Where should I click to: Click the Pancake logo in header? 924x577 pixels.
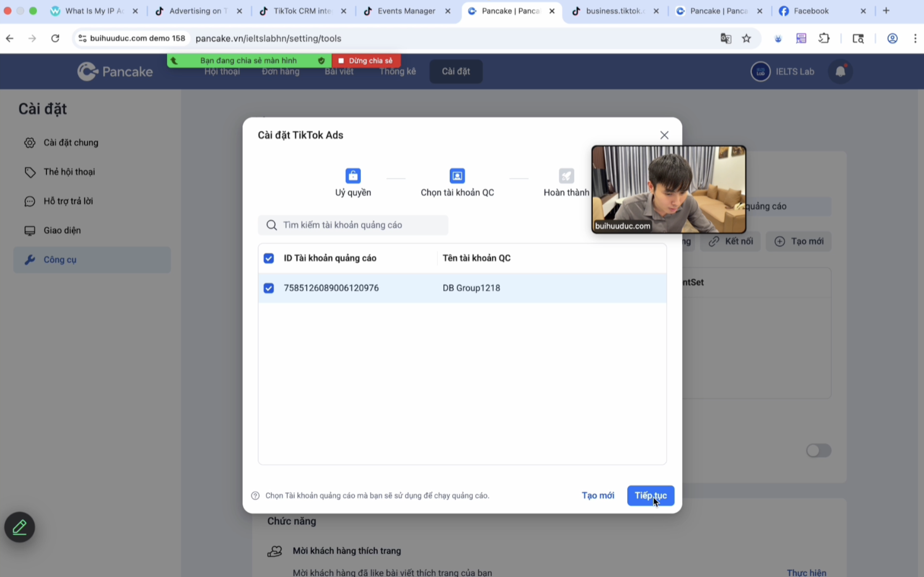[115, 72]
